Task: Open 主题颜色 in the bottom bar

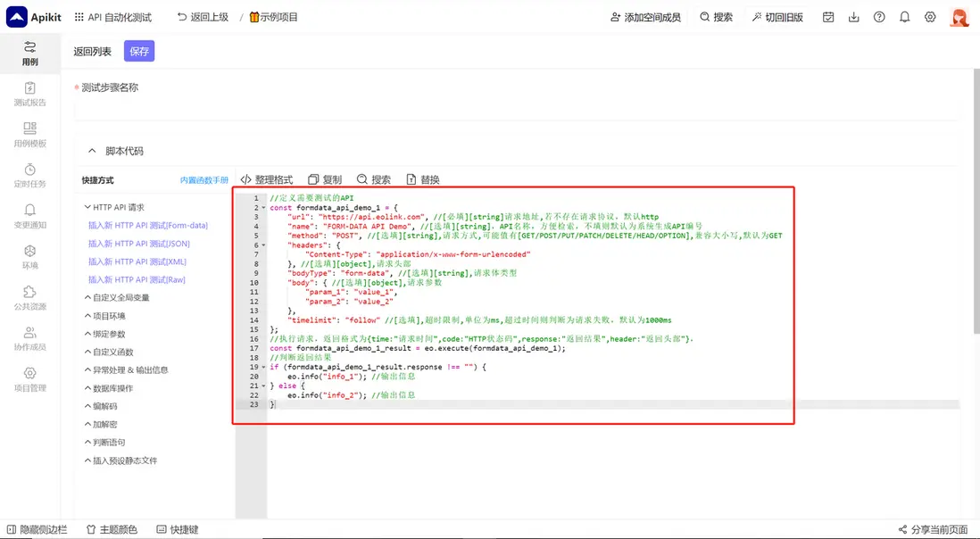Action: click(x=112, y=529)
